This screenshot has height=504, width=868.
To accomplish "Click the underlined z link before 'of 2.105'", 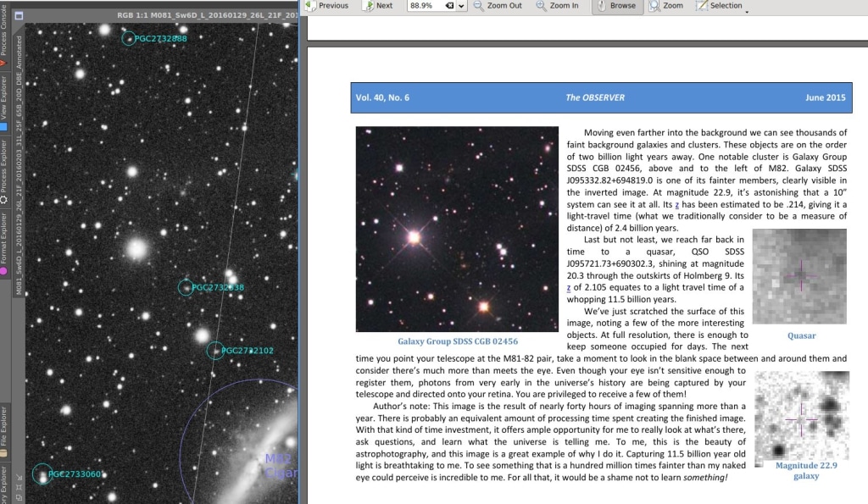I will pos(569,288).
